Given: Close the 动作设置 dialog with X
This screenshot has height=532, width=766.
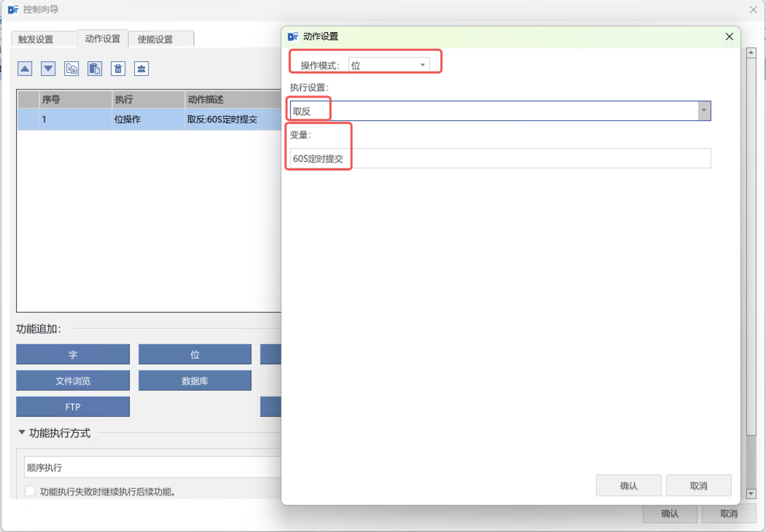Looking at the screenshot, I should click(729, 36).
